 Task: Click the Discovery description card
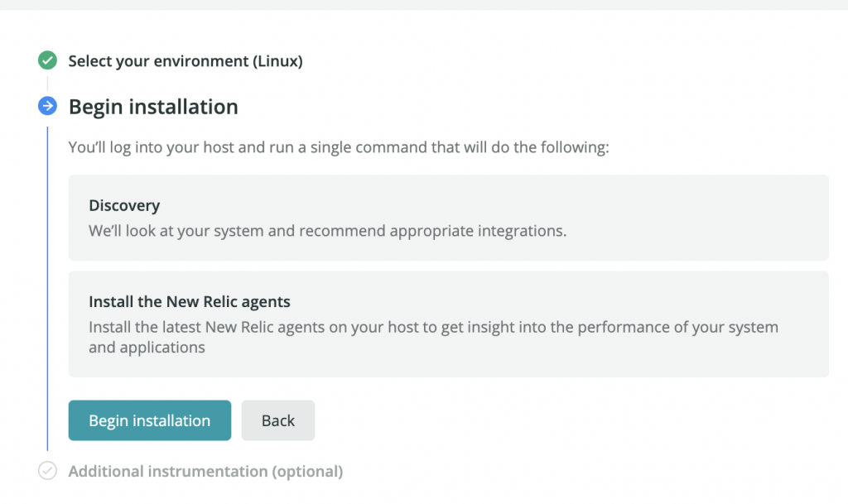(448, 218)
